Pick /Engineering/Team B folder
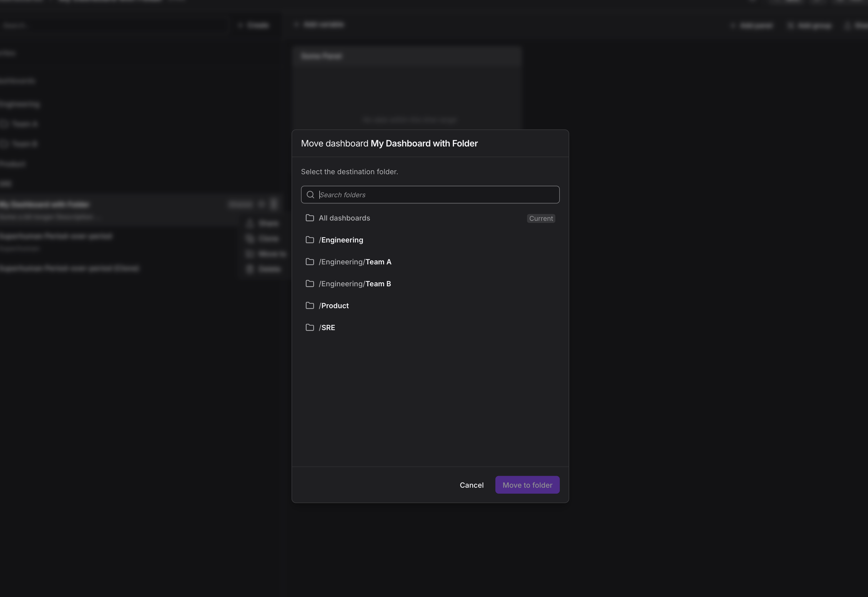 pyautogui.click(x=355, y=284)
